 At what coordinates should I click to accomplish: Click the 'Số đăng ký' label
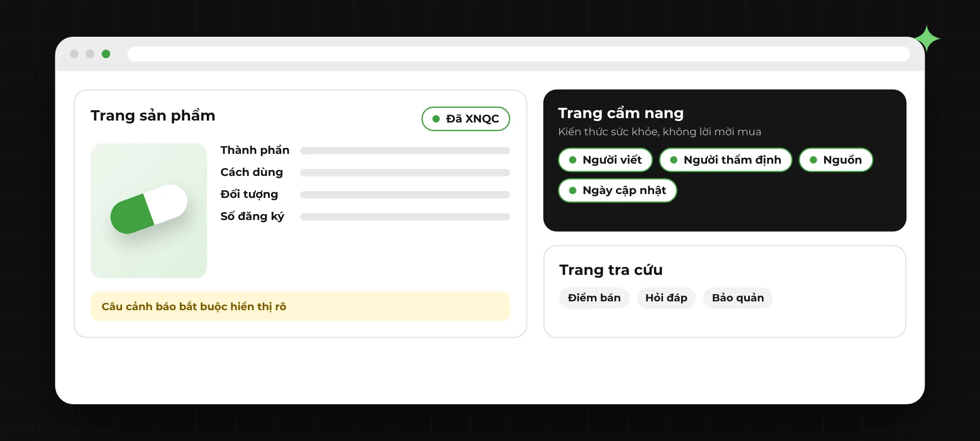[252, 216]
